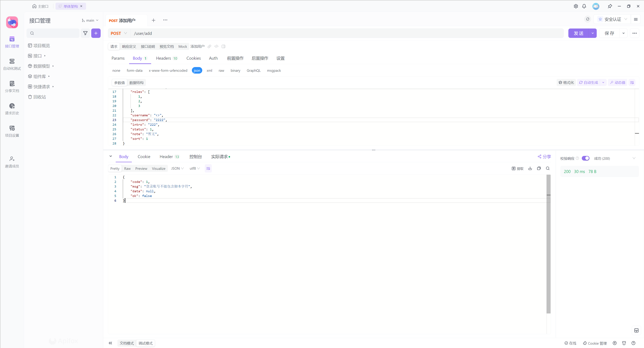The image size is (644, 348).
Task: Copy the response body with copy icon
Action: 539,168
